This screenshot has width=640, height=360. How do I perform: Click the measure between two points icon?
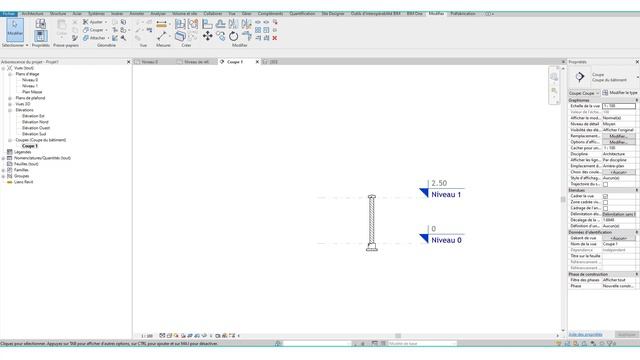click(162, 36)
